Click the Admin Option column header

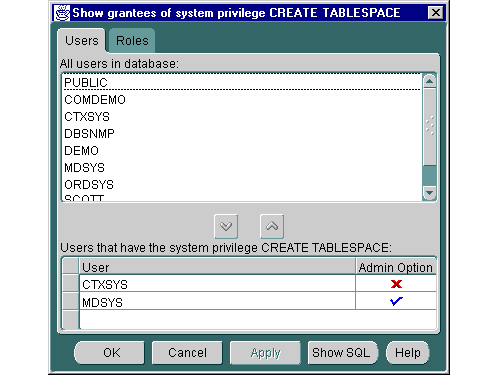(396, 267)
